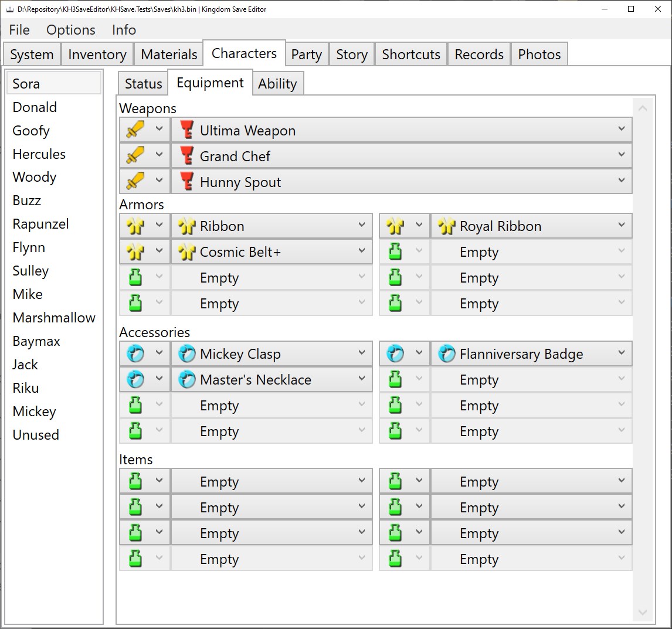Viewport: 672px width, 629px height.
Task: Select Woody in the character list
Action: click(54, 177)
